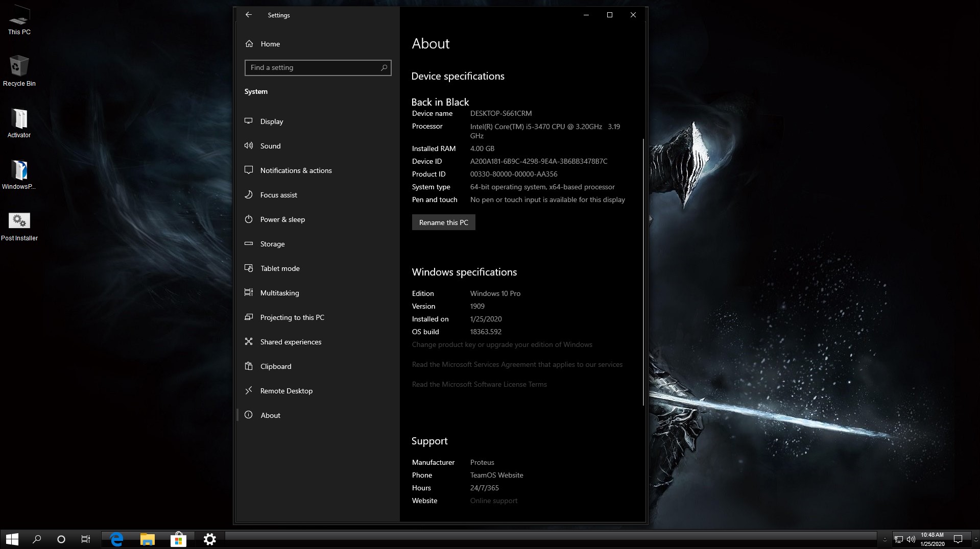Click the Clipboard icon
Screen dimensions: 980x549
tap(249, 366)
